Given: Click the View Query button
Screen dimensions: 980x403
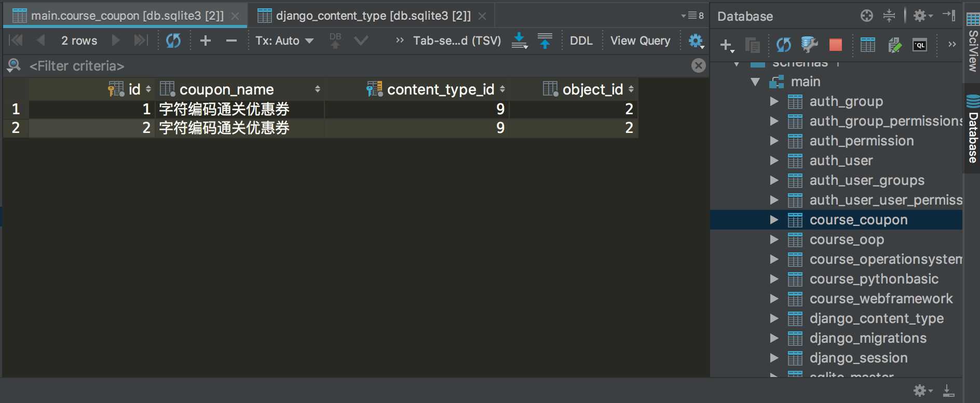Looking at the screenshot, I should tap(640, 41).
